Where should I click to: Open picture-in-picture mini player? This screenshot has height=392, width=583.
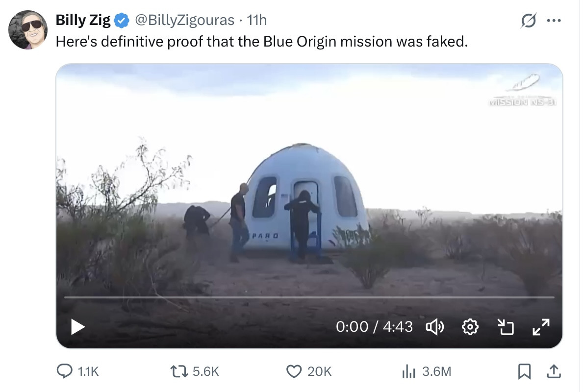click(x=506, y=327)
